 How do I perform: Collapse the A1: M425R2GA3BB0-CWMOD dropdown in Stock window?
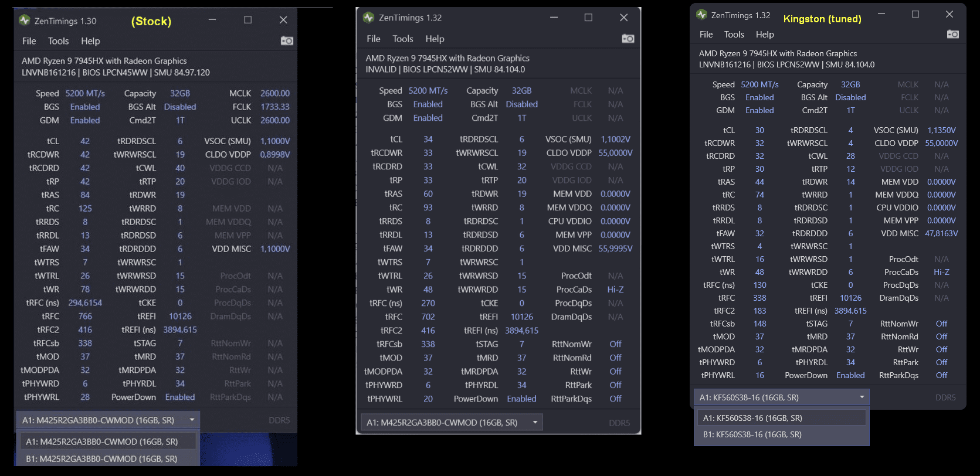pyautogui.click(x=108, y=420)
